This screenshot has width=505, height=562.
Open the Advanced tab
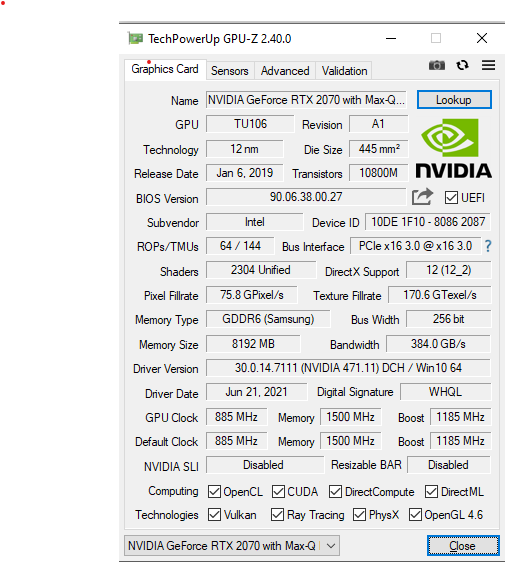coord(285,71)
